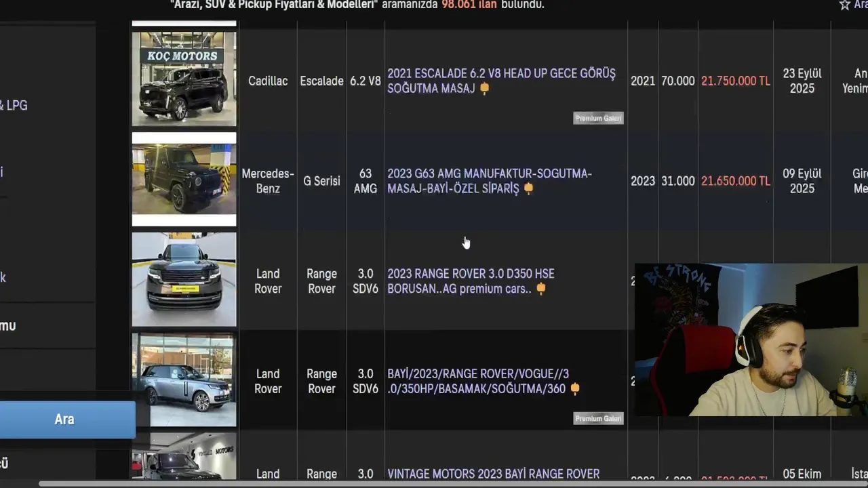Image resolution: width=868 pixels, height=488 pixels.
Task: Select the price 21.650.000 TL
Action: pyautogui.click(x=736, y=181)
